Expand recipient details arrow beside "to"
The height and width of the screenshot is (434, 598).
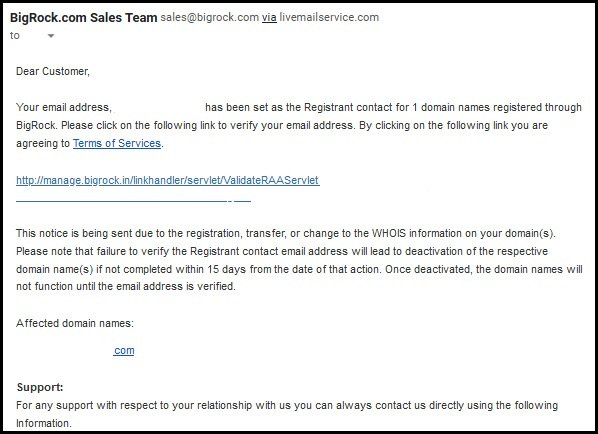click(51, 36)
